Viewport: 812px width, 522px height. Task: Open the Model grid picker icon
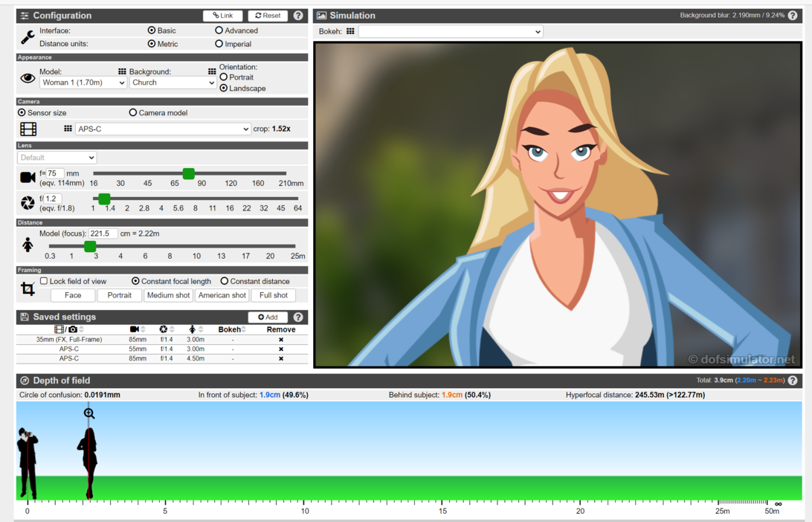[x=122, y=72]
